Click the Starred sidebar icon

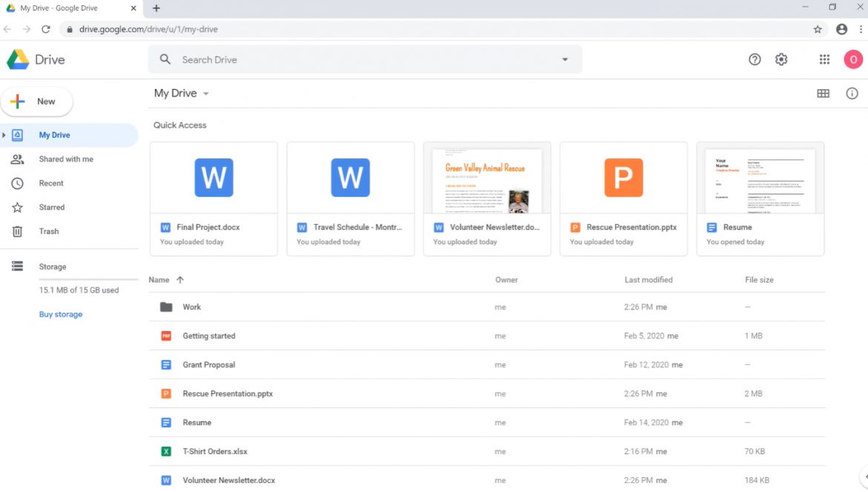16,207
